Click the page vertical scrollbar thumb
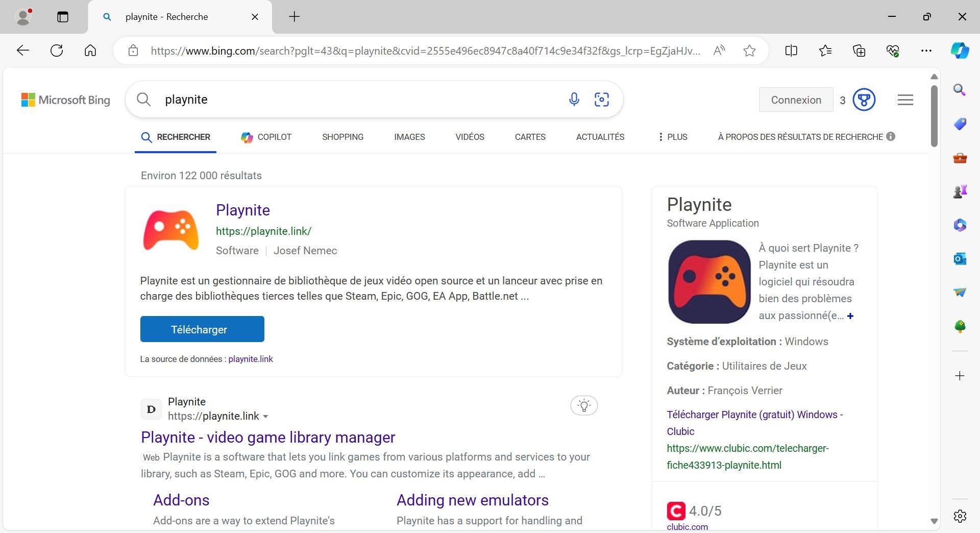 tap(934, 115)
